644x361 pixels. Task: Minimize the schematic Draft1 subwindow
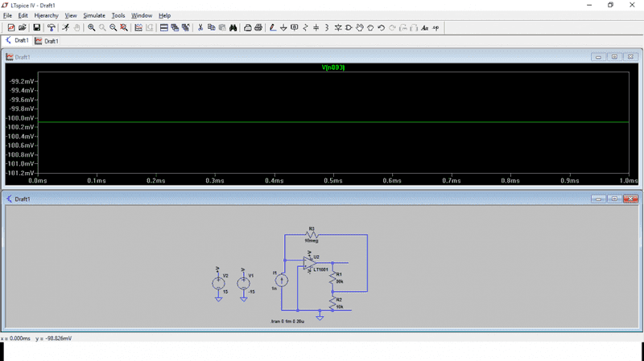(x=598, y=199)
